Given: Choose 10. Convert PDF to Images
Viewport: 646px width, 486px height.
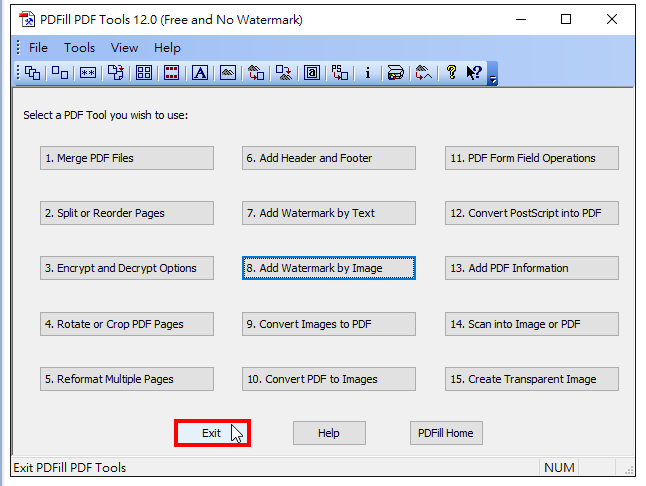Looking at the screenshot, I should coord(329,379).
